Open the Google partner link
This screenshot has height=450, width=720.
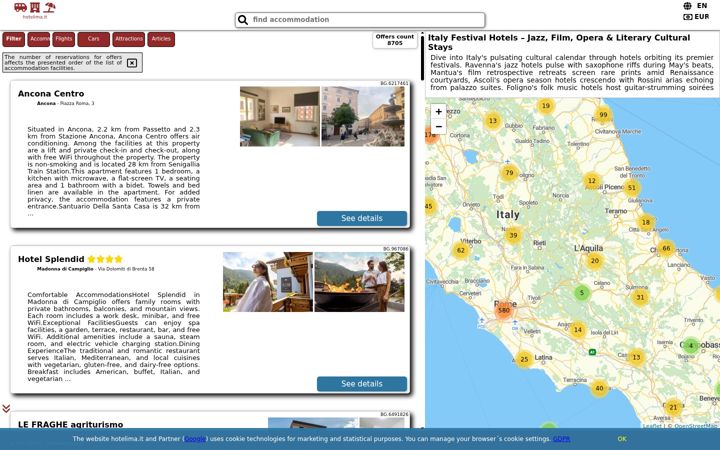pyautogui.click(x=195, y=439)
